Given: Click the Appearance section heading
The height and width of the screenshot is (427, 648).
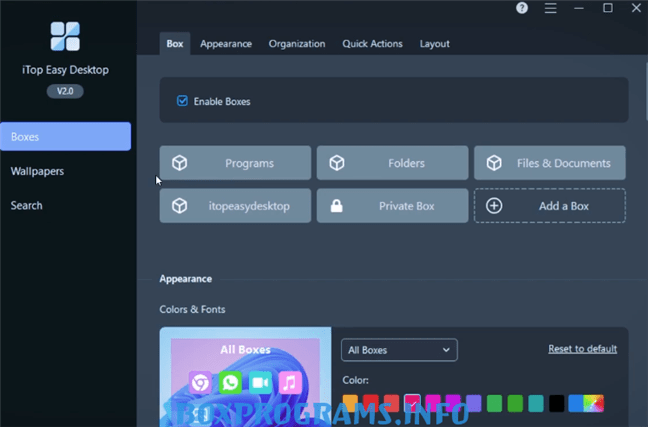Looking at the screenshot, I should point(186,279).
